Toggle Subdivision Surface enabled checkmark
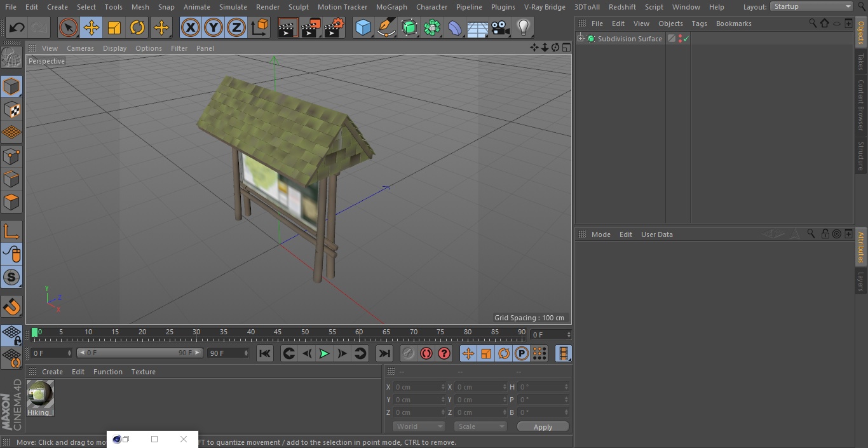This screenshot has width=868, height=448. [686, 39]
